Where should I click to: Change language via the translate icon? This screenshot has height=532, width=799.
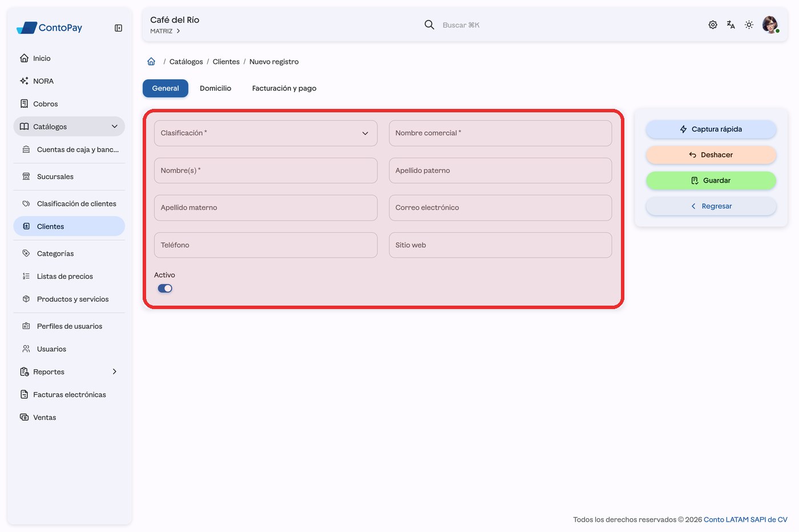tap(731, 25)
